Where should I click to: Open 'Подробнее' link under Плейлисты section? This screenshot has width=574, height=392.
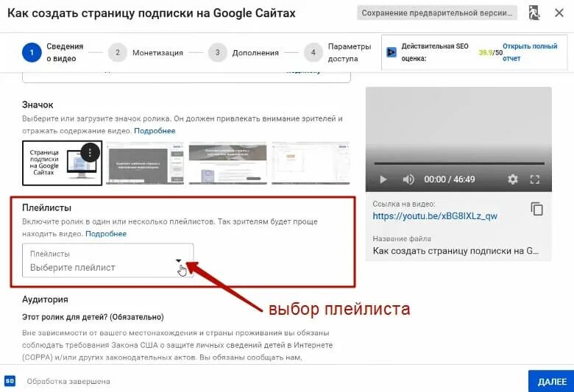(x=106, y=234)
